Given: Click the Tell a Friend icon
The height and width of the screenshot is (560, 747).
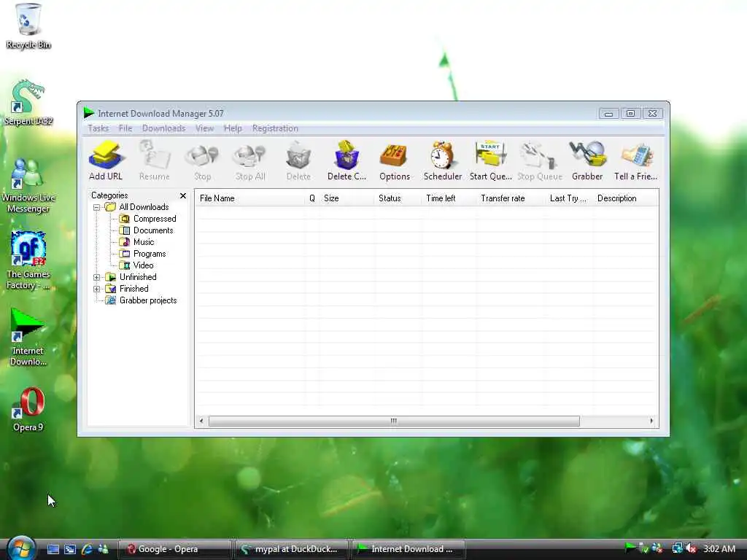Looking at the screenshot, I should (636, 160).
